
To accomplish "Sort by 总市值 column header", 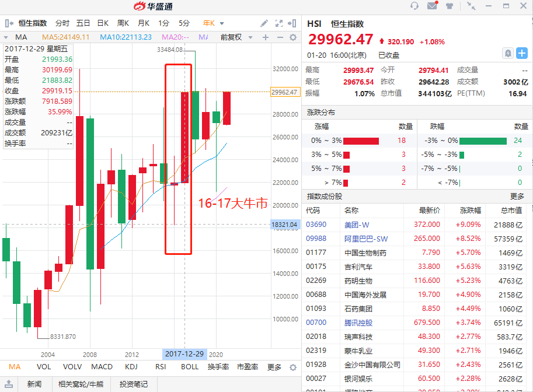I will point(511,211).
